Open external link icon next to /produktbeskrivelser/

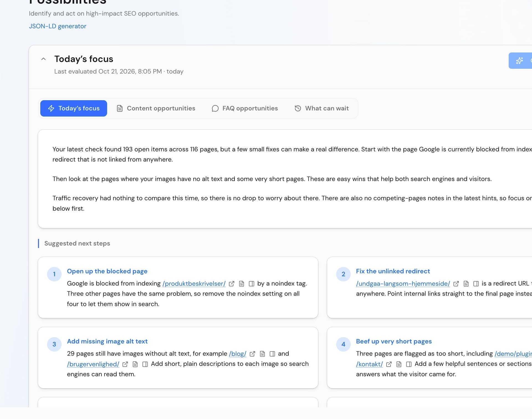[232, 284]
